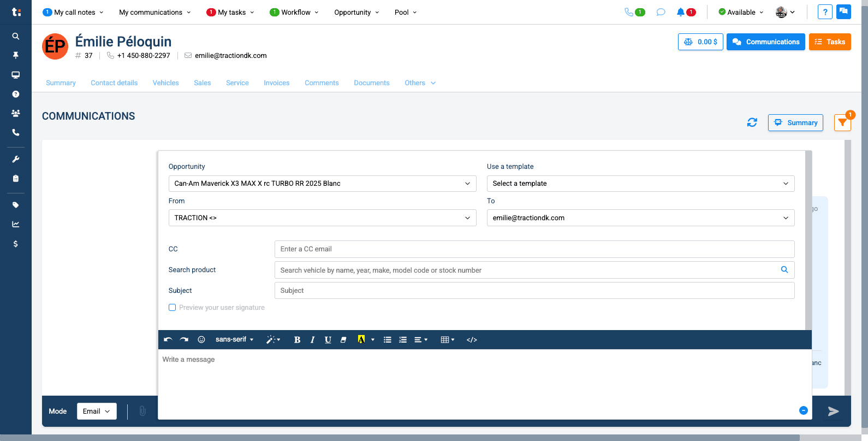
Task: Open the notifications bell in top bar
Action: coord(681,12)
